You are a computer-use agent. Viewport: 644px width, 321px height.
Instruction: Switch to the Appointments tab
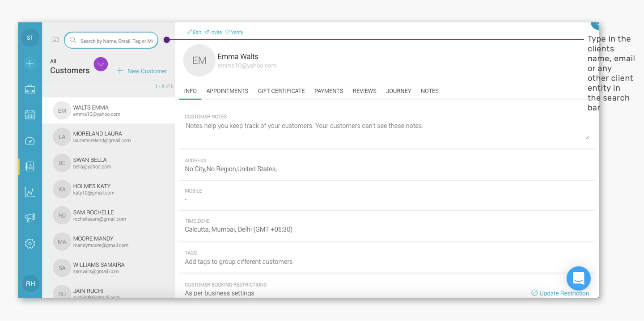[x=227, y=91]
